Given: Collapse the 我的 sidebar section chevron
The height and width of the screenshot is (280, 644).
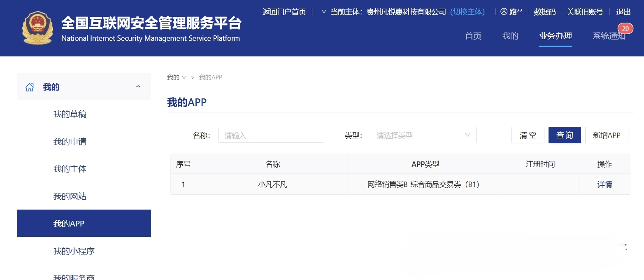Looking at the screenshot, I should click(x=138, y=86).
